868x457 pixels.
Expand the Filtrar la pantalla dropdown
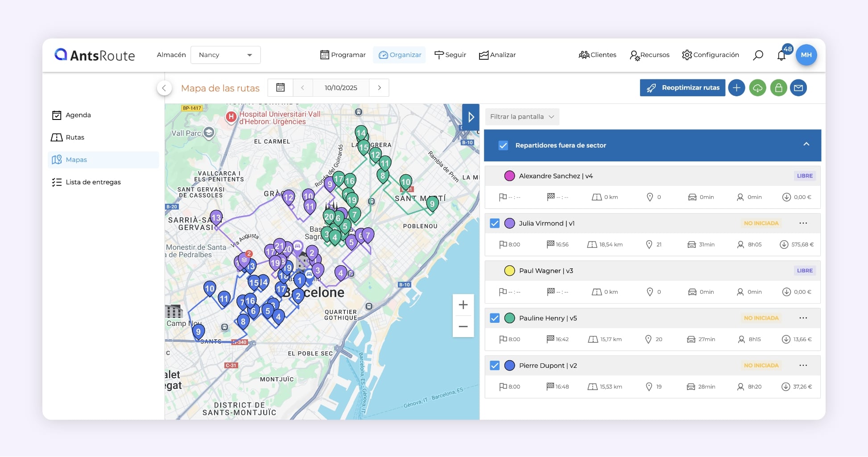point(522,117)
